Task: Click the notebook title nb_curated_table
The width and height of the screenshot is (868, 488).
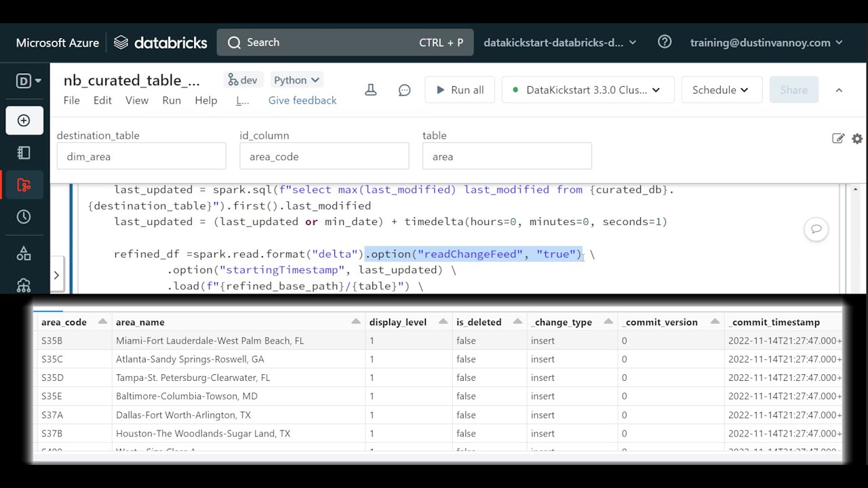Action: click(132, 80)
